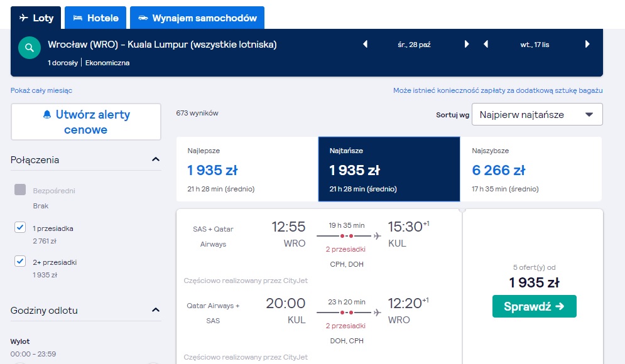The image size is (625, 364).
Task: Switch to Wynajem samochodów tab
Action: (197, 18)
